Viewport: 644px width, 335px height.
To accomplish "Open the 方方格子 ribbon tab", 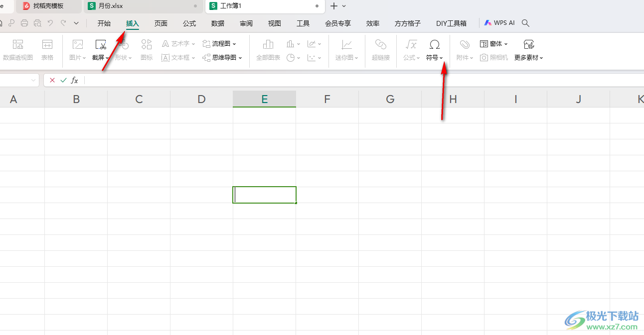I will pos(408,23).
